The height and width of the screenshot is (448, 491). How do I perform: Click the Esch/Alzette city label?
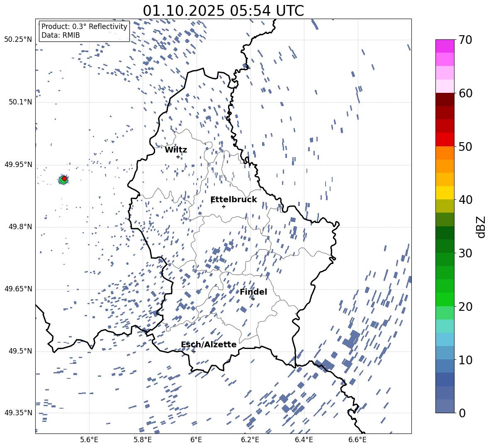pyautogui.click(x=209, y=344)
